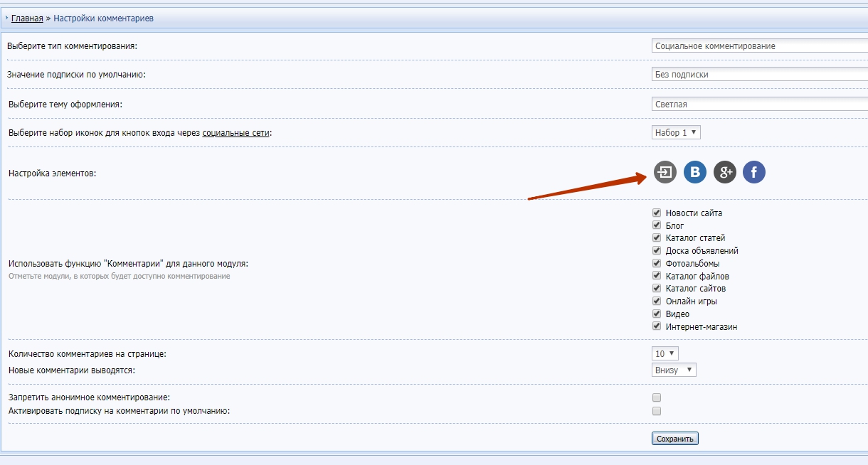Disable comments for Фотоальбомы
Image resolution: width=868 pixels, height=465 pixels.
[657, 263]
